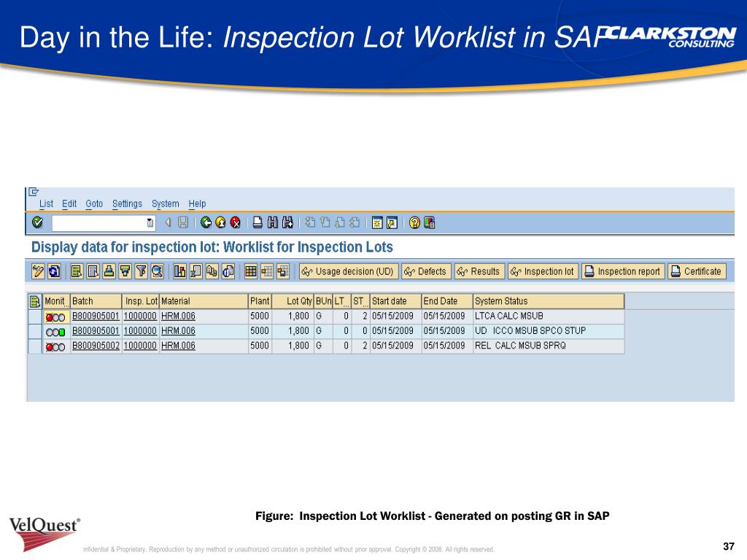
Task: Click the Usage decision (UD) button
Action: [x=349, y=271]
